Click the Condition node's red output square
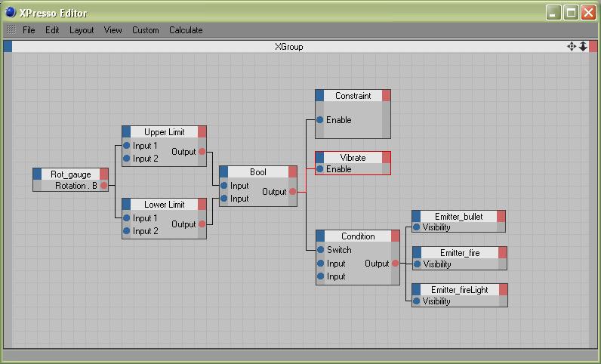 pyautogui.click(x=395, y=236)
